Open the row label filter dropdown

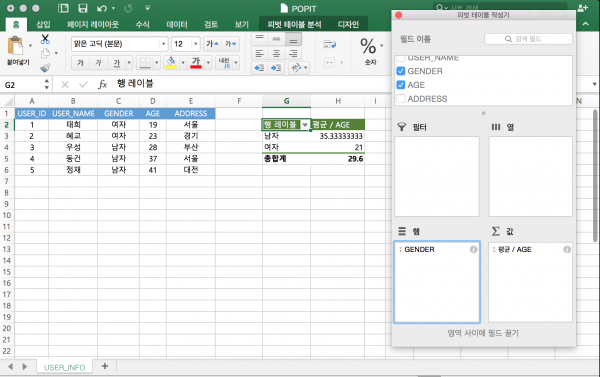[x=305, y=125]
